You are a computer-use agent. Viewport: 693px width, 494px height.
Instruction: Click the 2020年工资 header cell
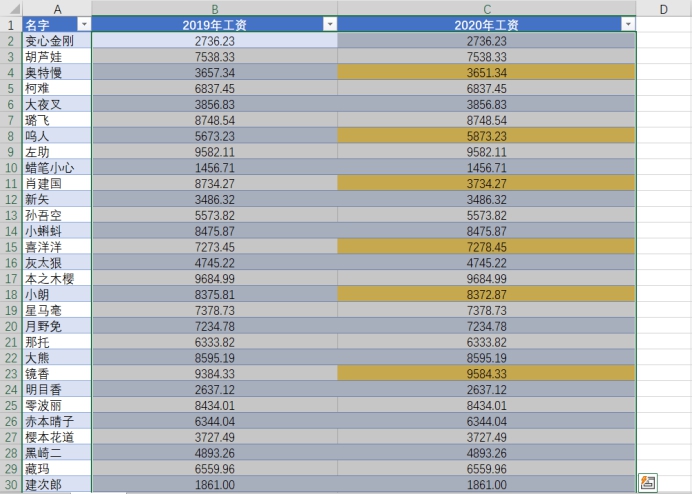[487, 25]
